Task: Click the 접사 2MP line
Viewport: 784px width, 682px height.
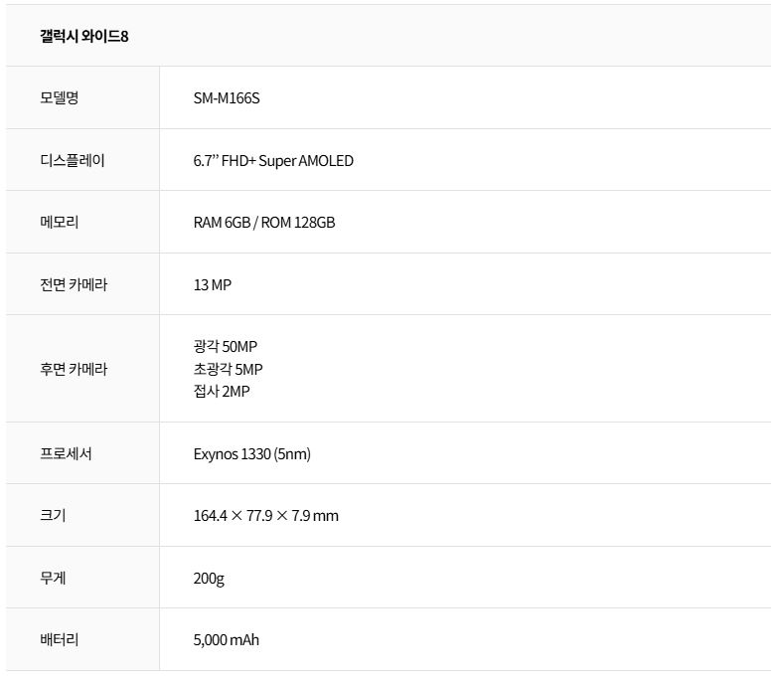Action: [x=222, y=391]
